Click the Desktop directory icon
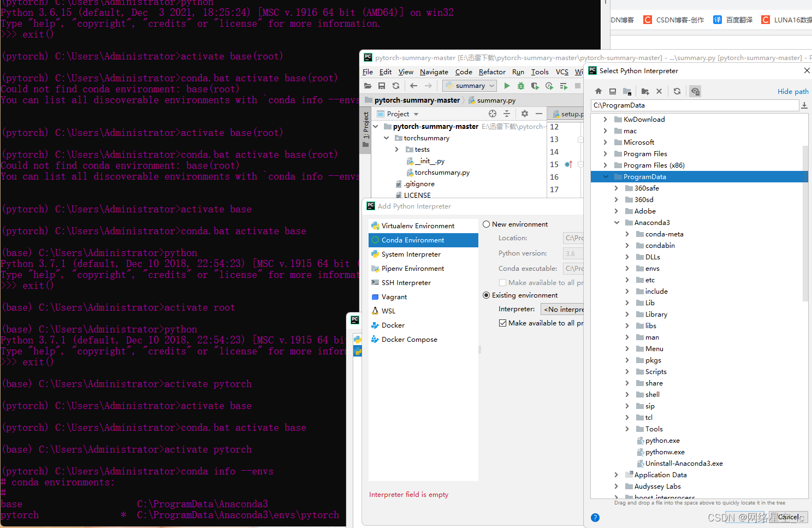 click(613, 91)
